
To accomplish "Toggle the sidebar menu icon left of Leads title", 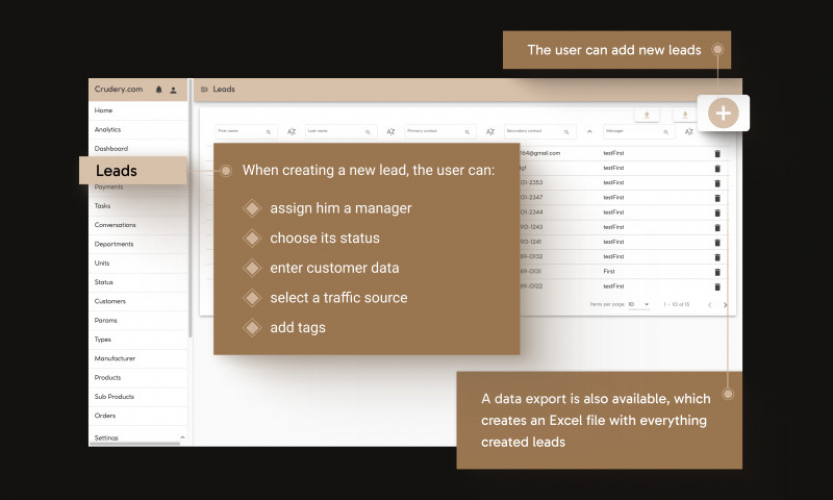I will [x=204, y=89].
